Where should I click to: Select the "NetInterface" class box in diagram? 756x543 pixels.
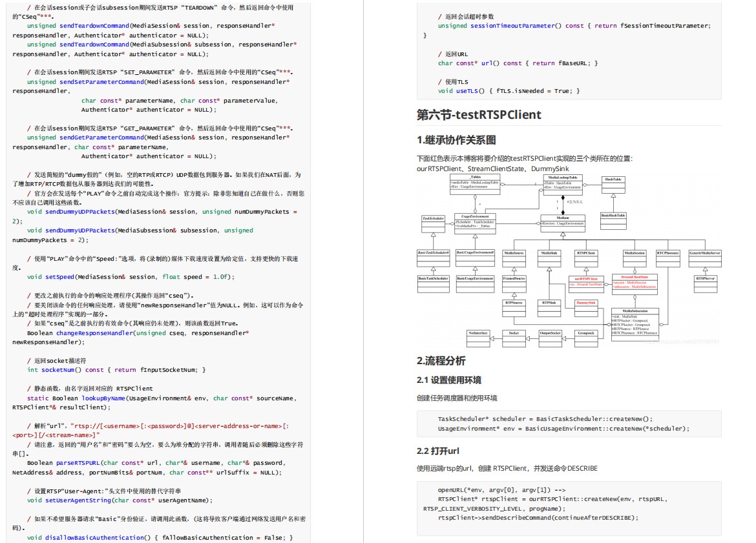(x=478, y=339)
